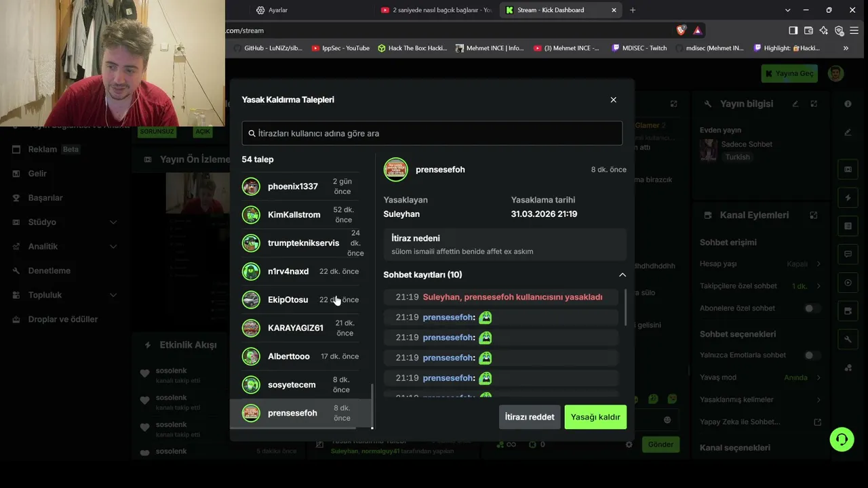Screen dimensions: 868x488
Task: Expand Stüdyo sidebar section
Action: [64, 222]
